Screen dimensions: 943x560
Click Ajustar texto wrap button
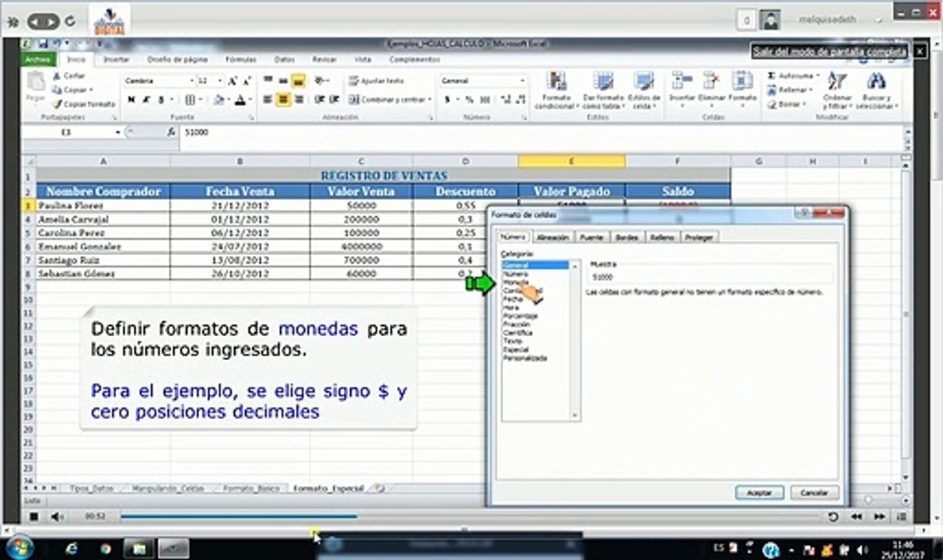click(377, 81)
